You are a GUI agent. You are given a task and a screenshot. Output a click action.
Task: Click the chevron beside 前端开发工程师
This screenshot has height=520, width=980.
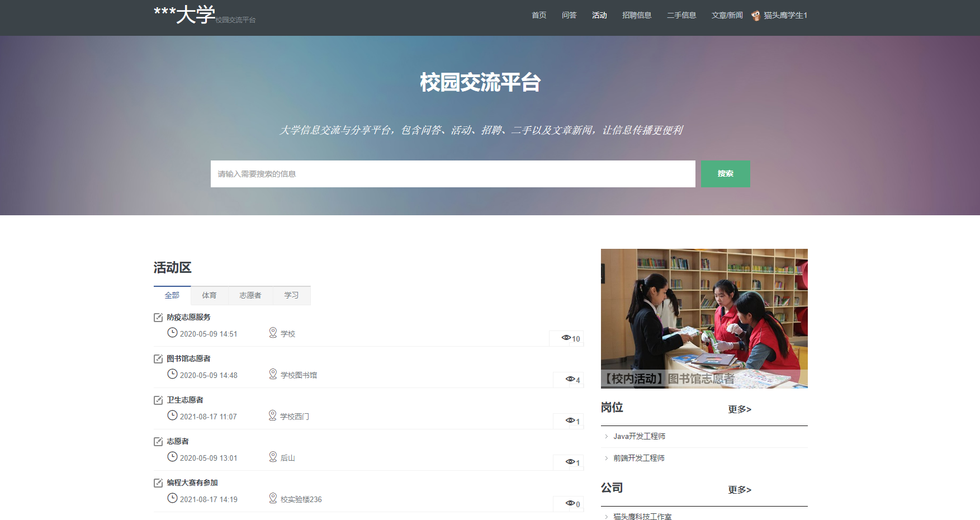[x=607, y=458]
